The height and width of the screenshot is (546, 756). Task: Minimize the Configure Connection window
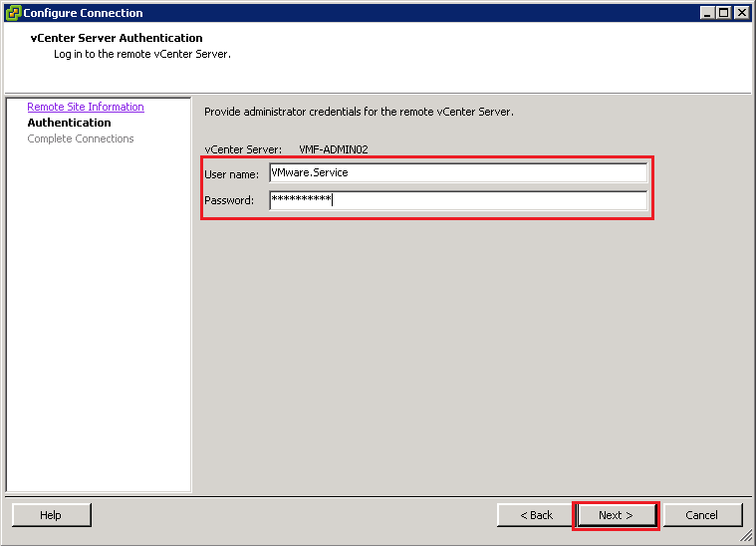tap(707, 13)
